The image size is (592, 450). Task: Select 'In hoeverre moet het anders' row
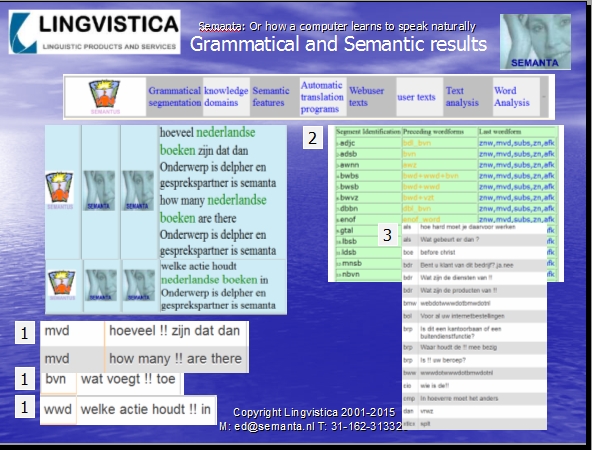coord(474,399)
